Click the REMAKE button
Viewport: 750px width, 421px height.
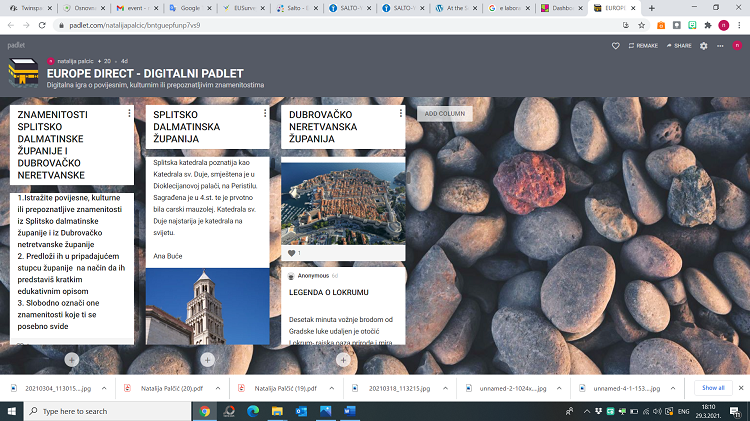(x=641, y=46)
